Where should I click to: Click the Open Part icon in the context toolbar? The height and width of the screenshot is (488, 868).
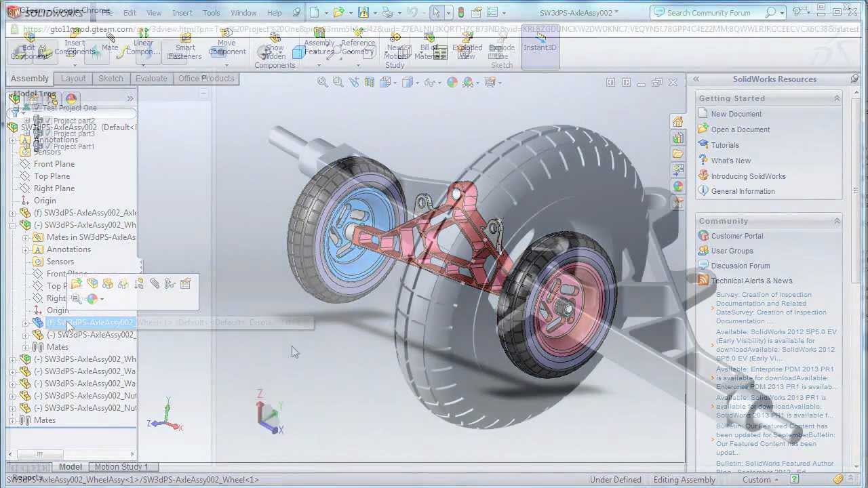(76, 283)
